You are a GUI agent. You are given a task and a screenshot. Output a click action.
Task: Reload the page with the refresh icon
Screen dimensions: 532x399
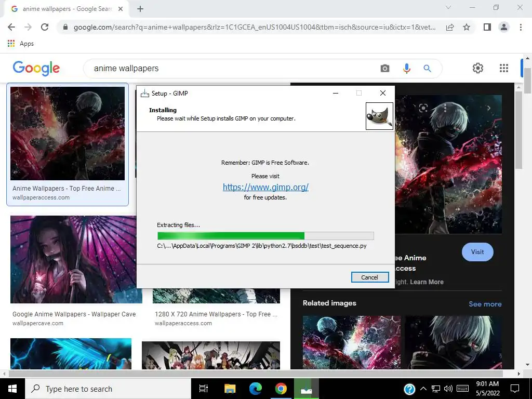(45, 27)
